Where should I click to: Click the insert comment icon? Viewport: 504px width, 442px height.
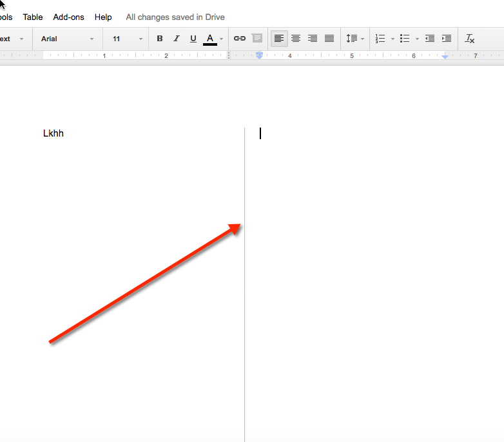tap(257, 39)
